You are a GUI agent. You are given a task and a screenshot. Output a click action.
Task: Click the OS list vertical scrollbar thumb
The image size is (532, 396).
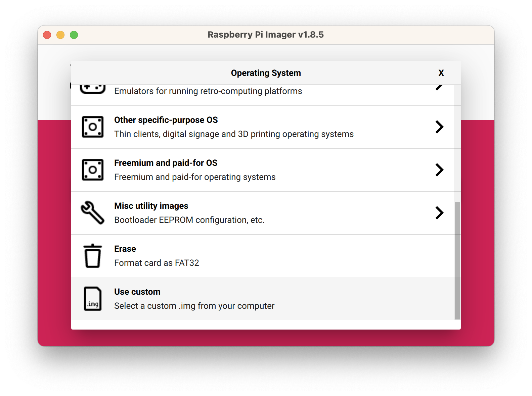click(457, 260)
